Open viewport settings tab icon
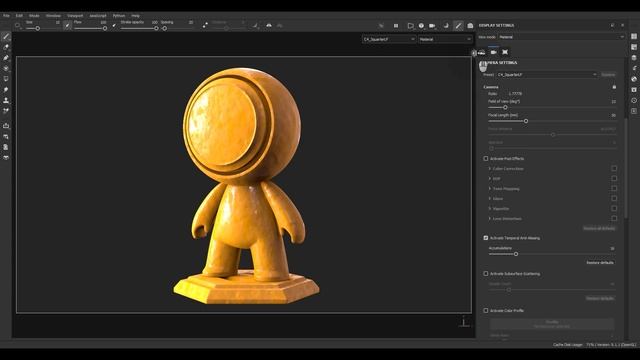The width and height of the screenshot is (640, 360). click(x=505, y=52)
